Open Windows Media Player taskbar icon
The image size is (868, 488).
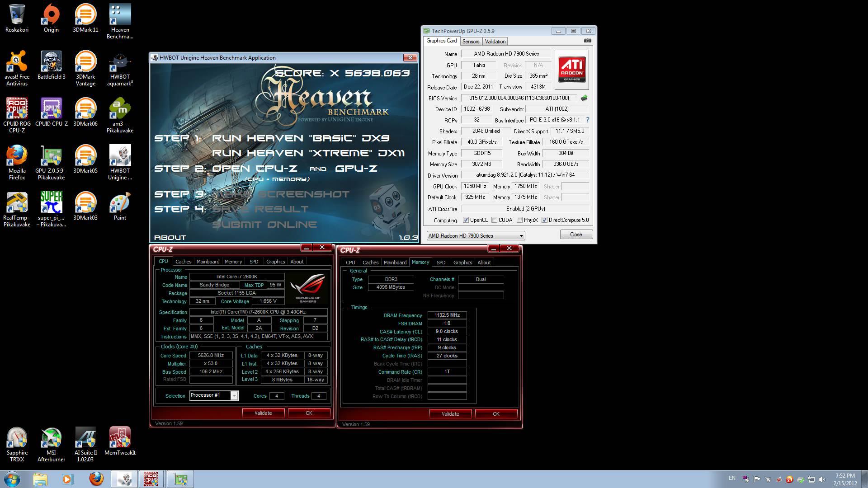67,479
